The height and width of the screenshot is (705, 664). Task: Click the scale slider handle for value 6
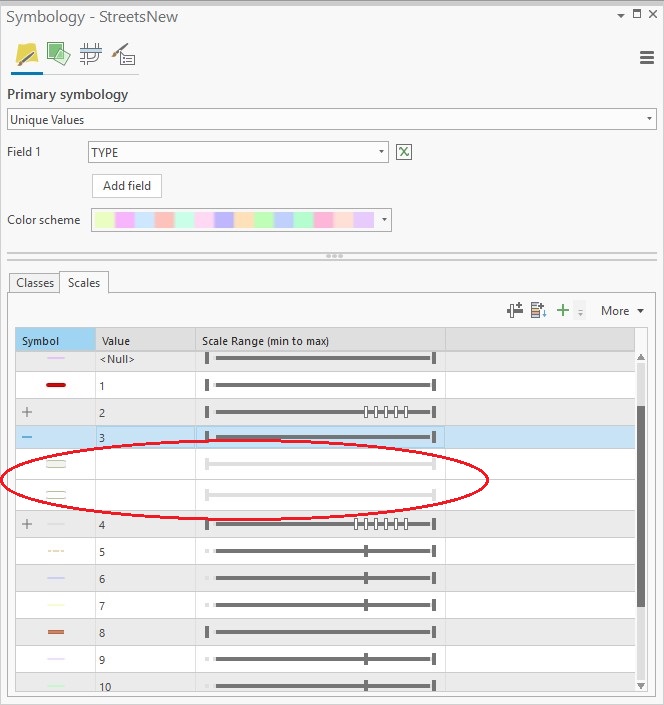[x=366, y=578]
